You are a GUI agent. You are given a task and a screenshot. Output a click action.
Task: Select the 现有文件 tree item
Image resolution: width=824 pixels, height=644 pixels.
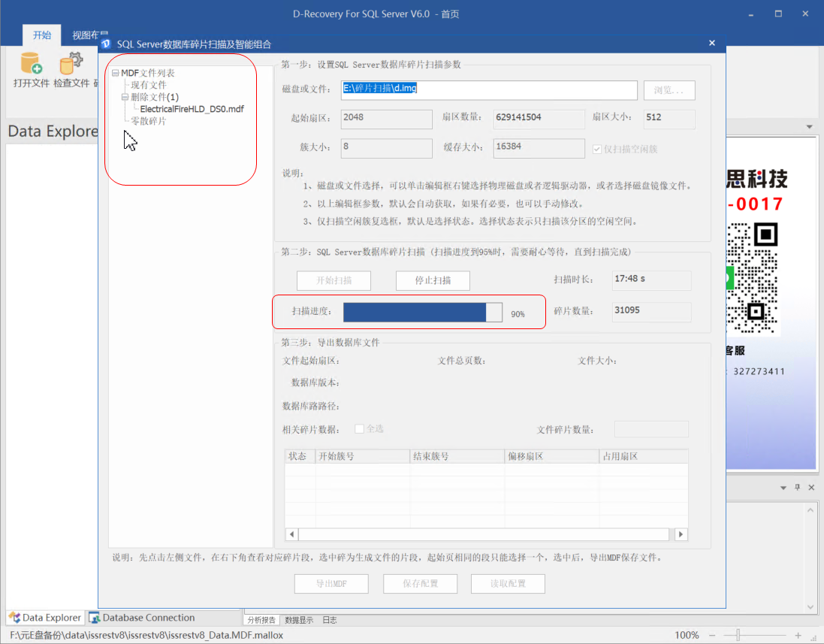point(149,85)
